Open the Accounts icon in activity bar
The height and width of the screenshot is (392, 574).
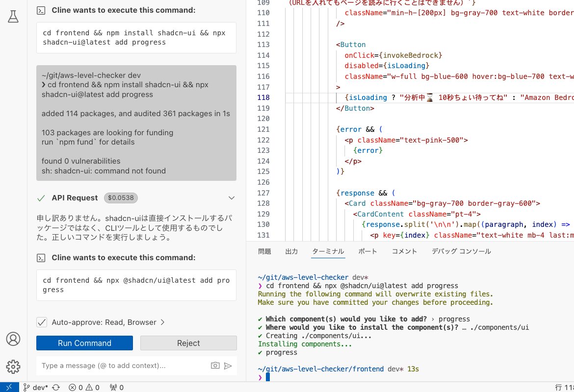13,339
